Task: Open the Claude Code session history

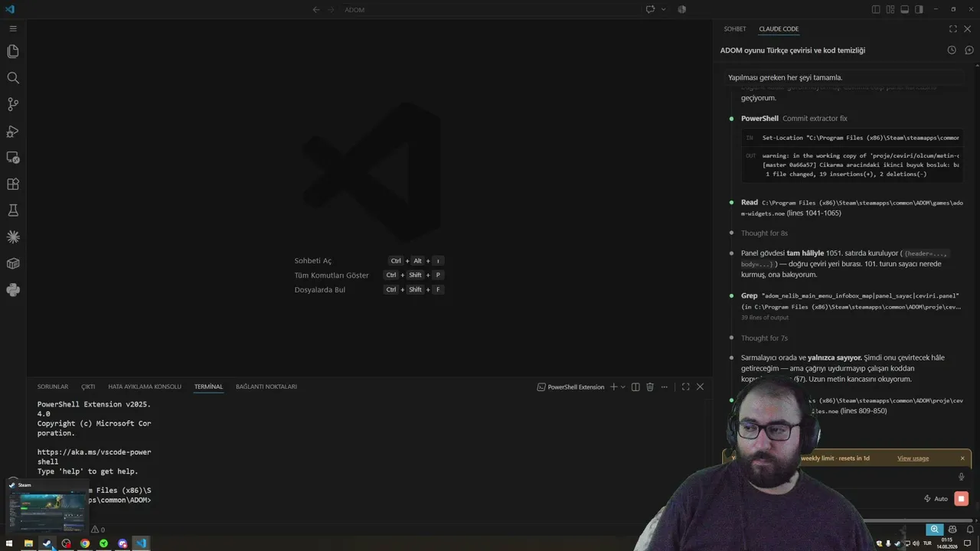Action: click(952, 51)
